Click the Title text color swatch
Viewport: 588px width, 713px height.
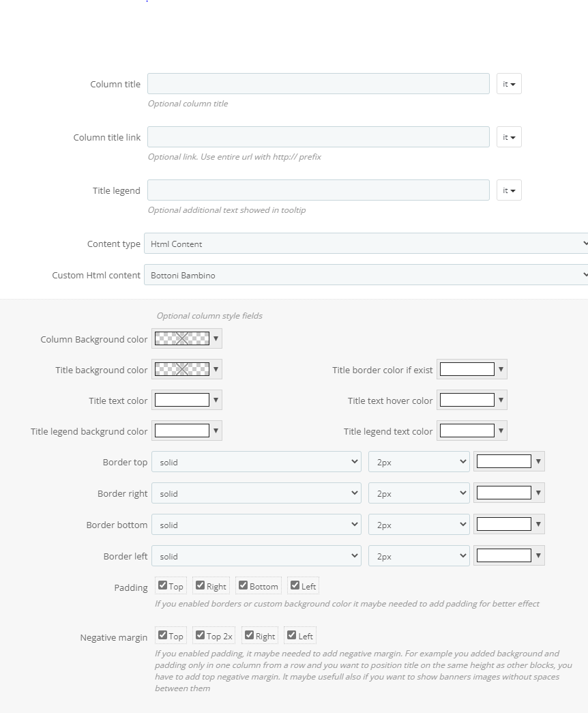point(182,401)
